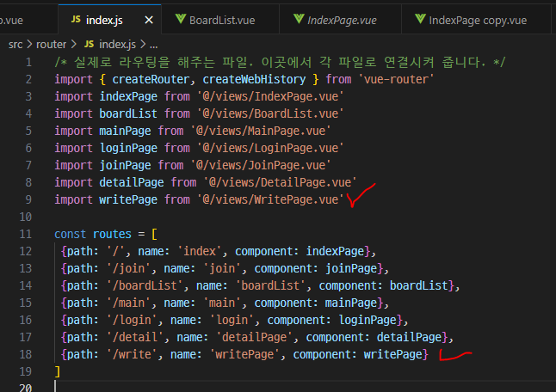Click the JS icon in breadcrumb path
This screenshot has height=392, width=556.
(x=89, y=44)
